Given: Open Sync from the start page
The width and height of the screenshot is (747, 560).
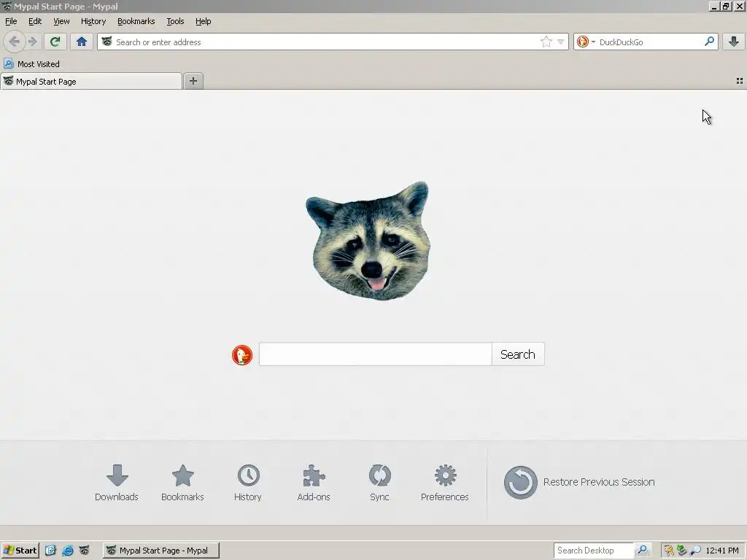Looking at the screenshot, I should 379,483.
